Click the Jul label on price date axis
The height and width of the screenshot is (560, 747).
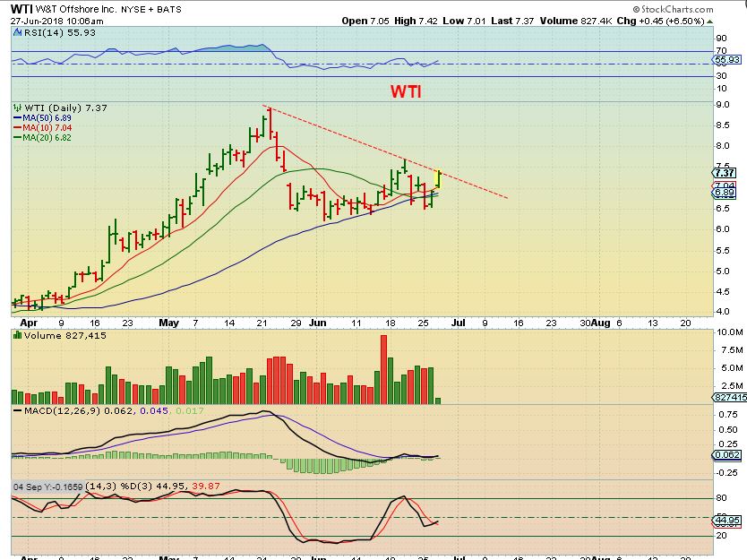[458, 323]
